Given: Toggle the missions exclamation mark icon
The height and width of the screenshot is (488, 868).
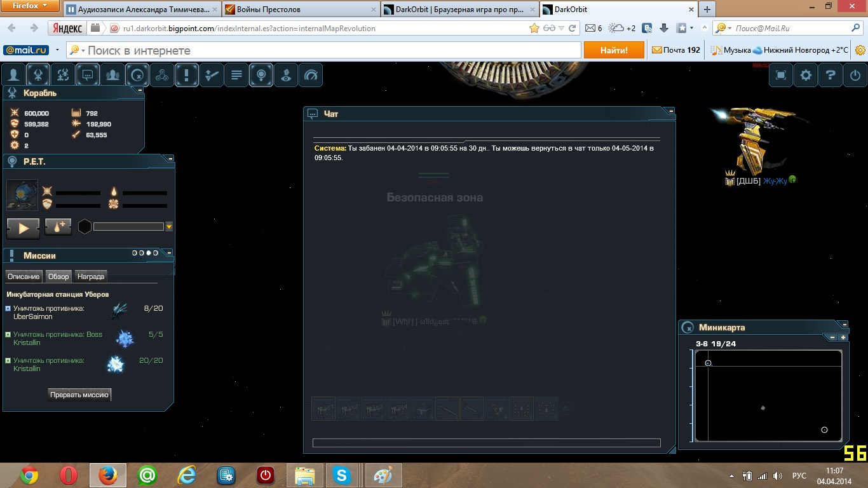Looking at the screenshot, I should coord(187,75).
